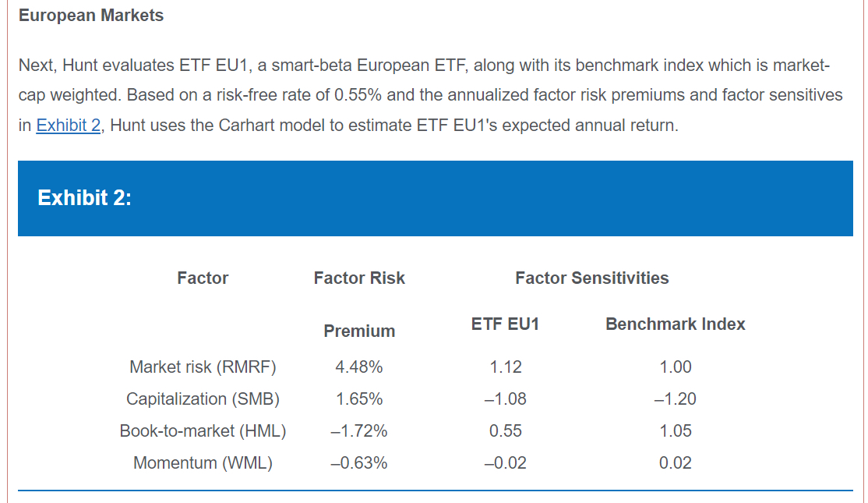Click the European Markets heading

pos(91,16)
